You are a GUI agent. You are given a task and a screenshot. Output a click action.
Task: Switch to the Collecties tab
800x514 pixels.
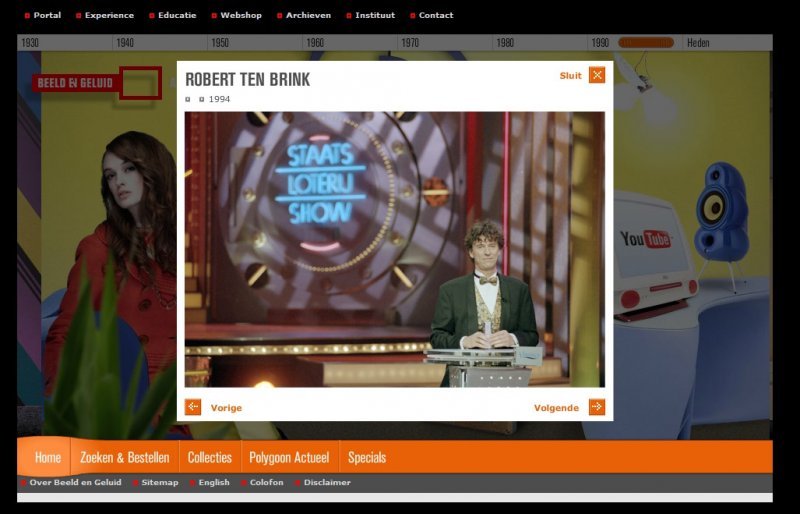pyautogui.click(x=209, y=457)
